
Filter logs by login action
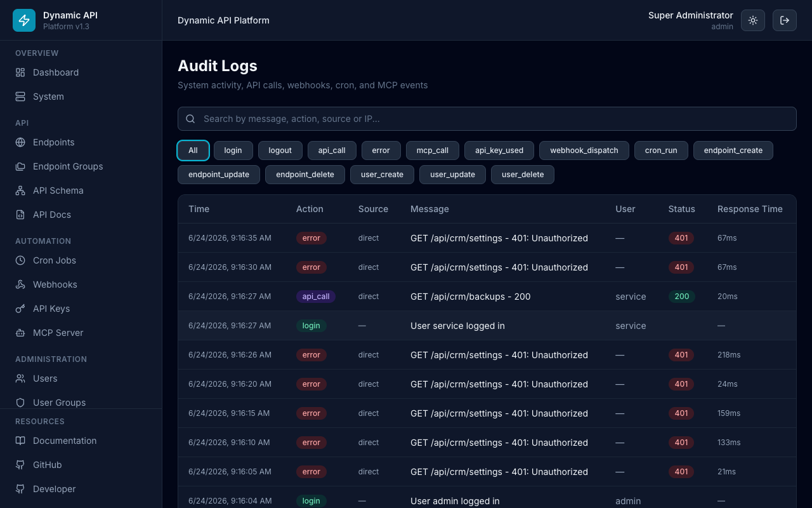tap(233, 150)
